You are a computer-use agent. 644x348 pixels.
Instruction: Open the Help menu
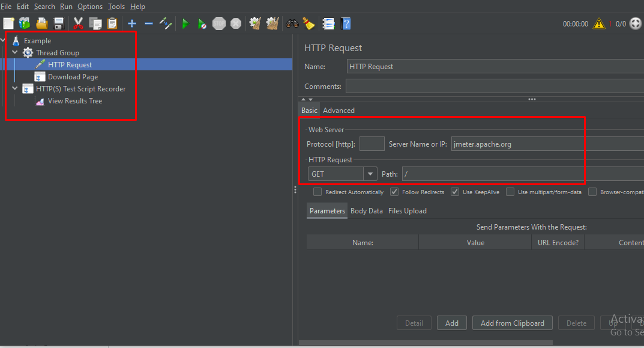pyautogui.click(x=137, y=7)
